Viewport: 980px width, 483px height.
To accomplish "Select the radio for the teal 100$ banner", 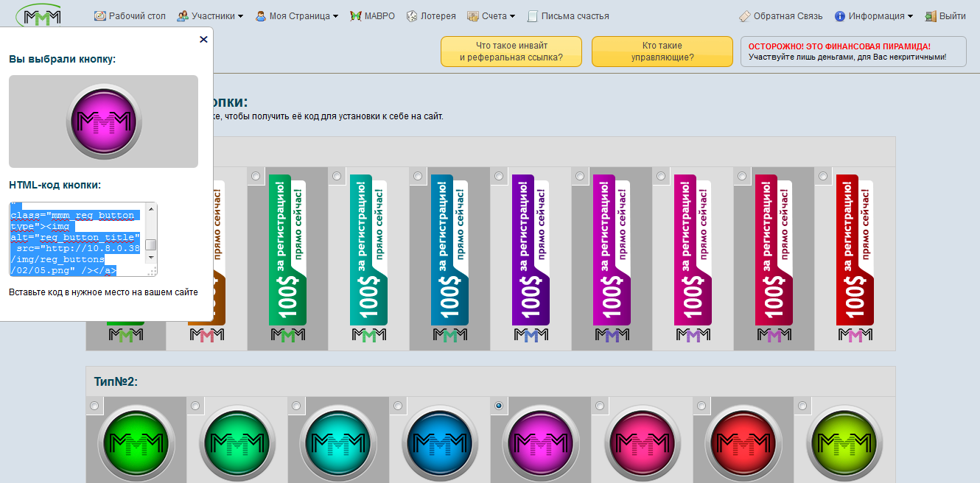I will (337, 176).
